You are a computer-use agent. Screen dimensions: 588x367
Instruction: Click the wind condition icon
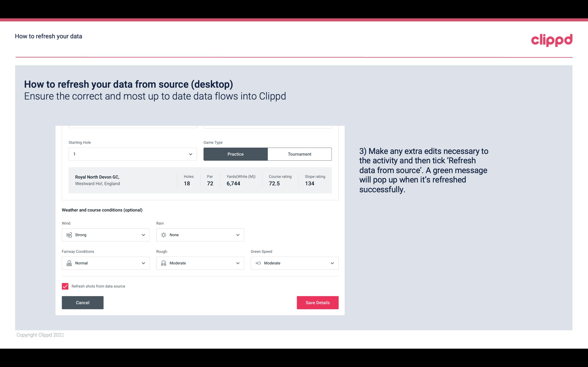click(x=69, y=235)
